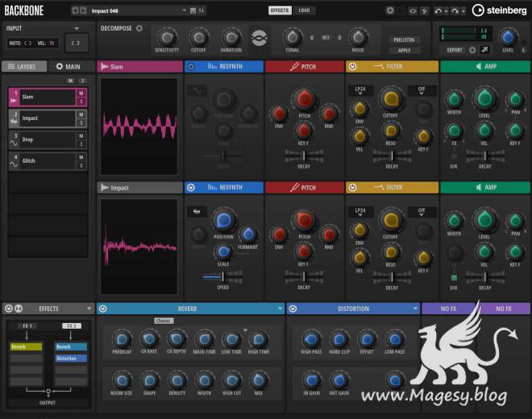Open the preset name dropdown arrow
This screenshot has height=419, width=532.
[x=184, y=10]
